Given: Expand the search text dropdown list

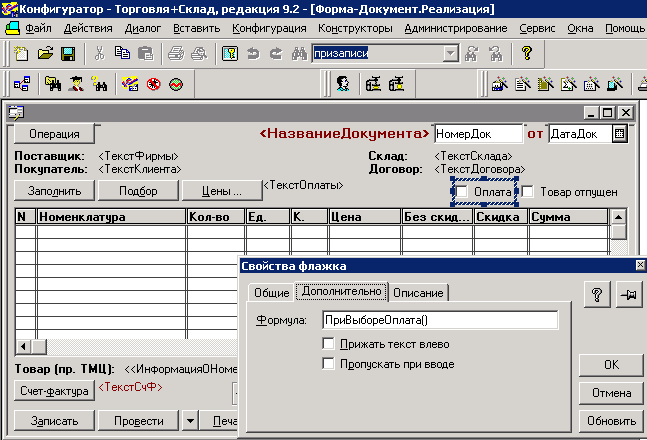Looking at the screenshot, I should pyautogui.click(x=450, y=52).
